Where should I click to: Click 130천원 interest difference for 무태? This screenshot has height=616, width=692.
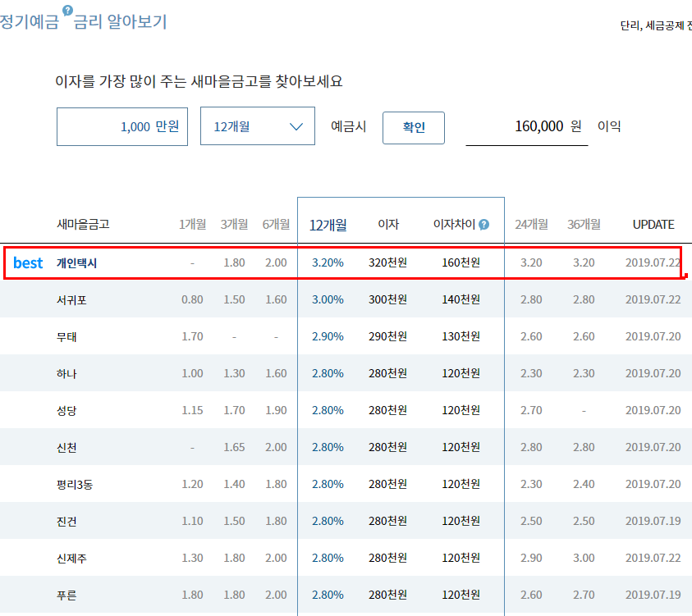point(461,336)
